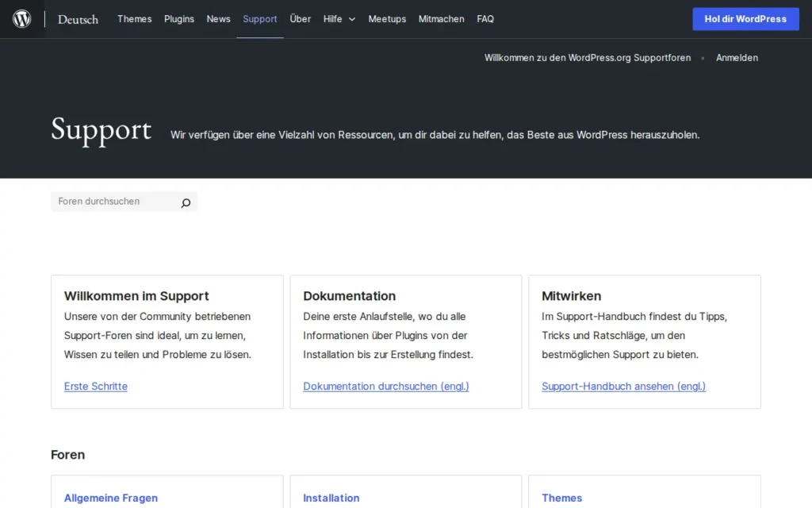This screenshot has height=508, width=812.
Task: Click the Mitwirken card heading
Action: pyautogui.click(x=571, y=296)
